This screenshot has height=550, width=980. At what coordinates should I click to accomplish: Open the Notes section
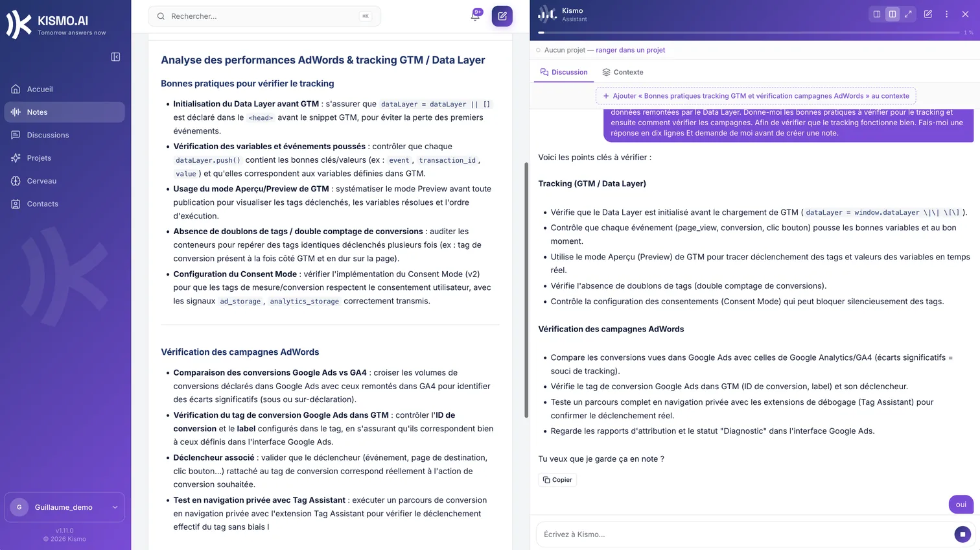pos(64,112)
